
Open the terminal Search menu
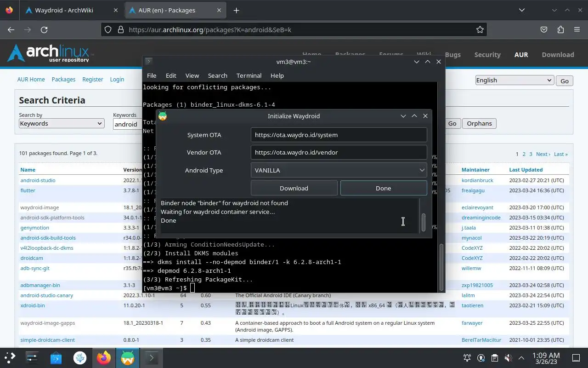218,75
